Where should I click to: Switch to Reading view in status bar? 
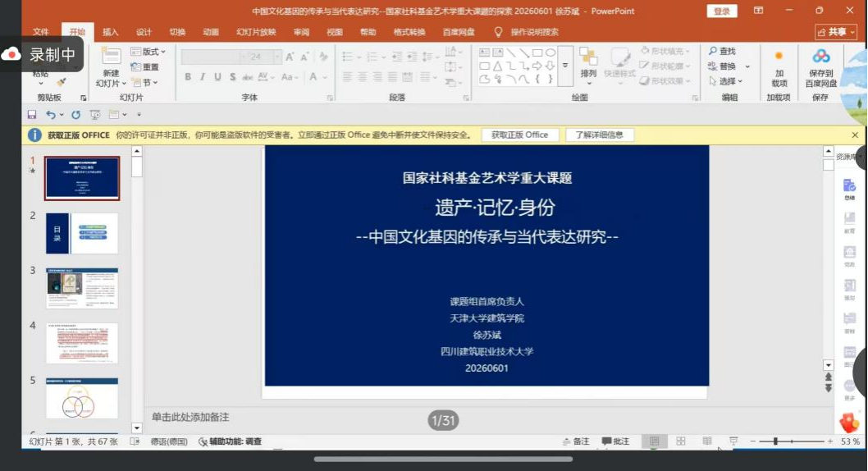point(707,441)
